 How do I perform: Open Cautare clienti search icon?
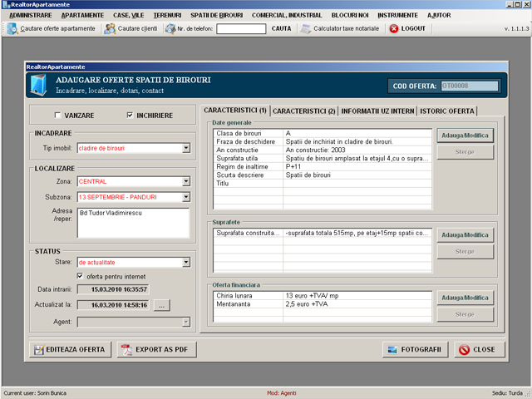(110, 28)
